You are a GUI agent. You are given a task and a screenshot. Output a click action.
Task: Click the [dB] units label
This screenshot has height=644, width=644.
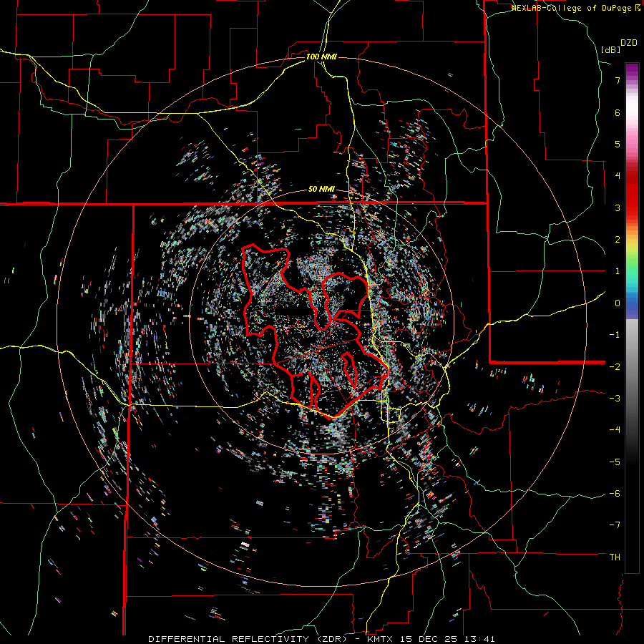tap(610, 50)
